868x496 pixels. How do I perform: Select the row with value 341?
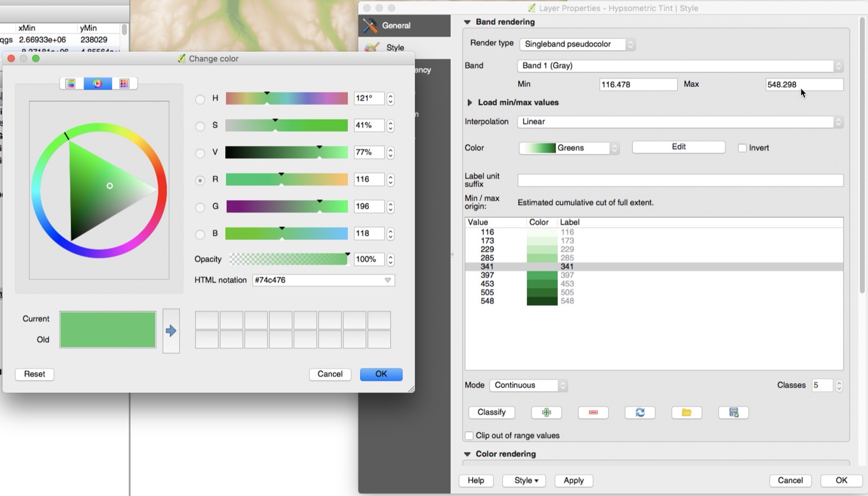(x=654, y=267)
